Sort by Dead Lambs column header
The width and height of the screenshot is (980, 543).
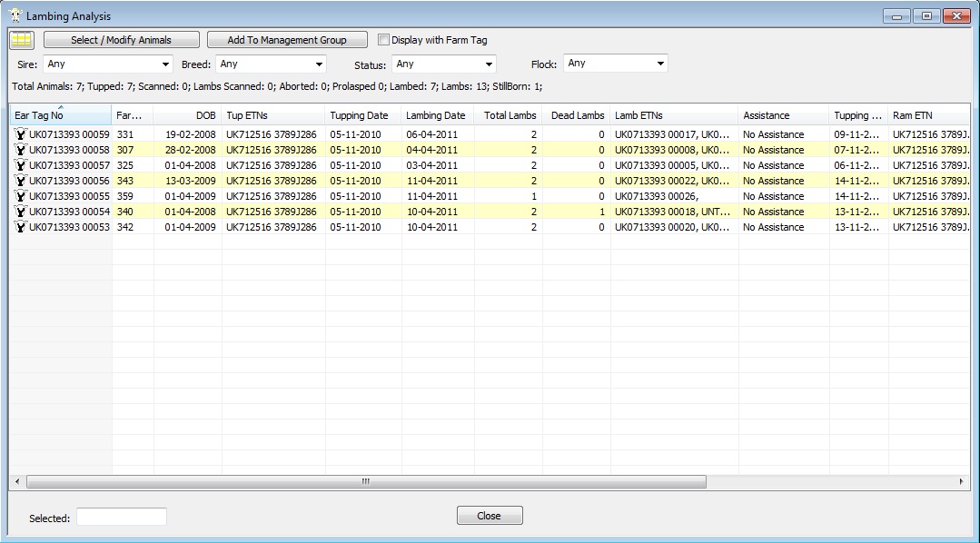(576, 115)
